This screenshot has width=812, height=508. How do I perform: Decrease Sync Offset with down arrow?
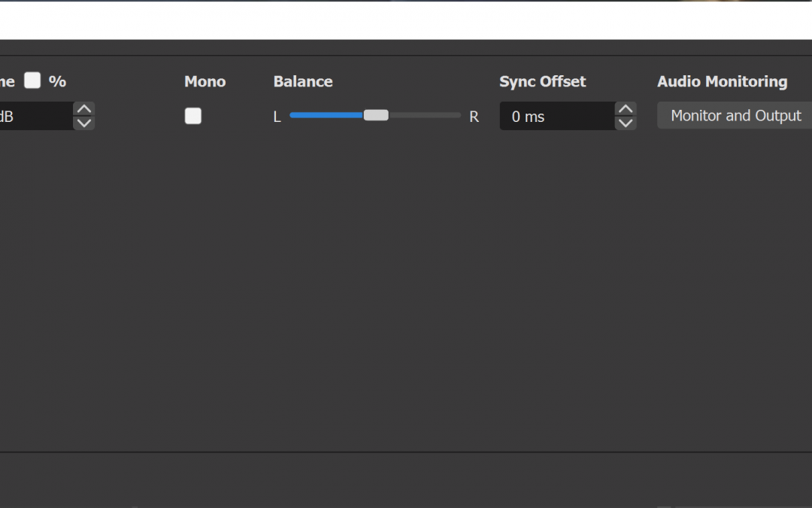626,123
